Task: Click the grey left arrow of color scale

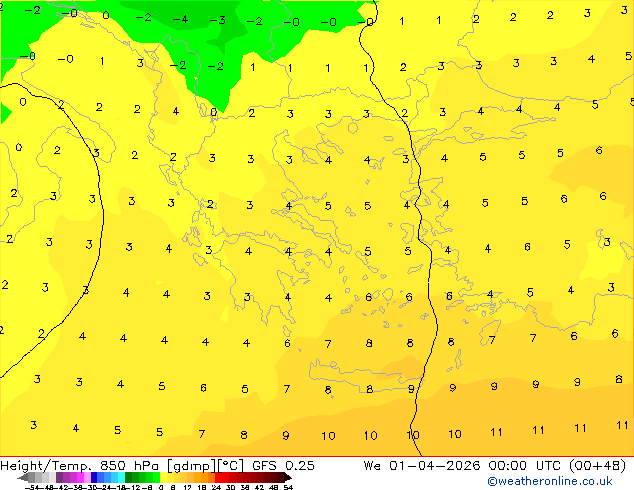Action: (x=23, y=477)
